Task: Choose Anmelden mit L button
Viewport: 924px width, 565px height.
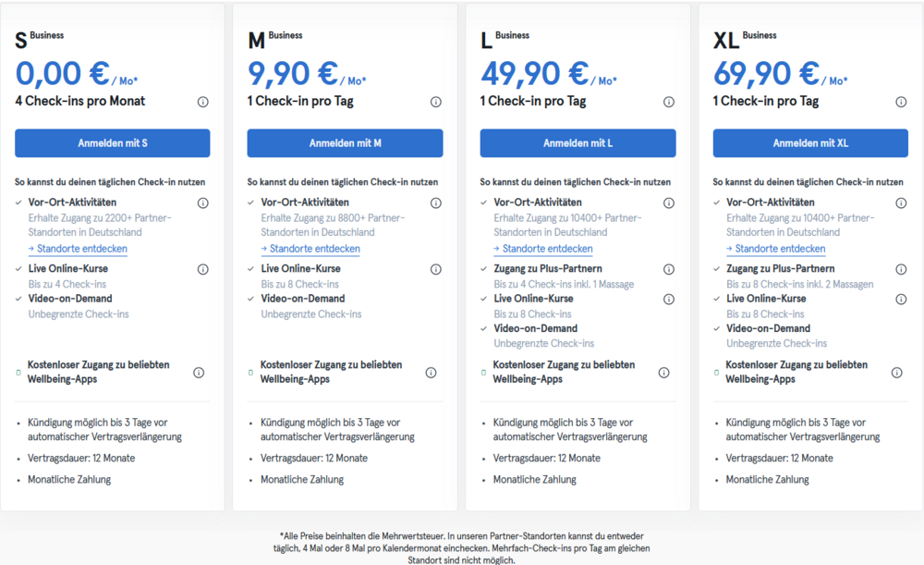Action: tap(577, 143)
